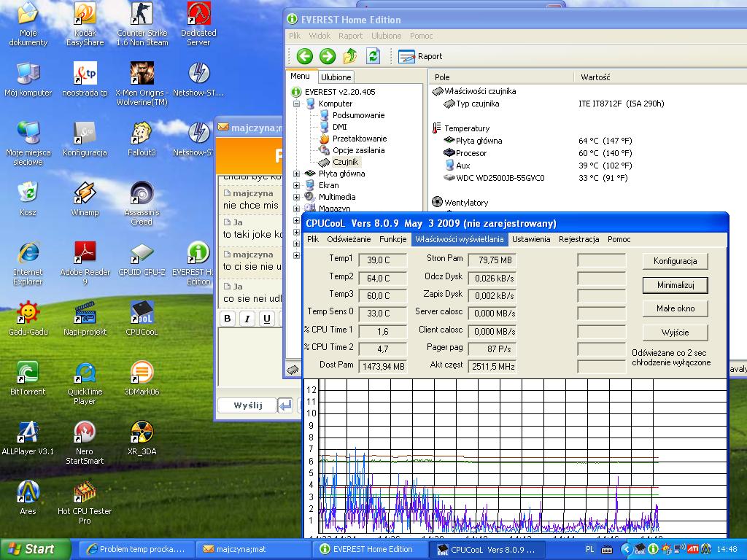Screen dimensions: 747x560
Task: Toggle italic formatting in chat window
Action: tap(247, 319)
